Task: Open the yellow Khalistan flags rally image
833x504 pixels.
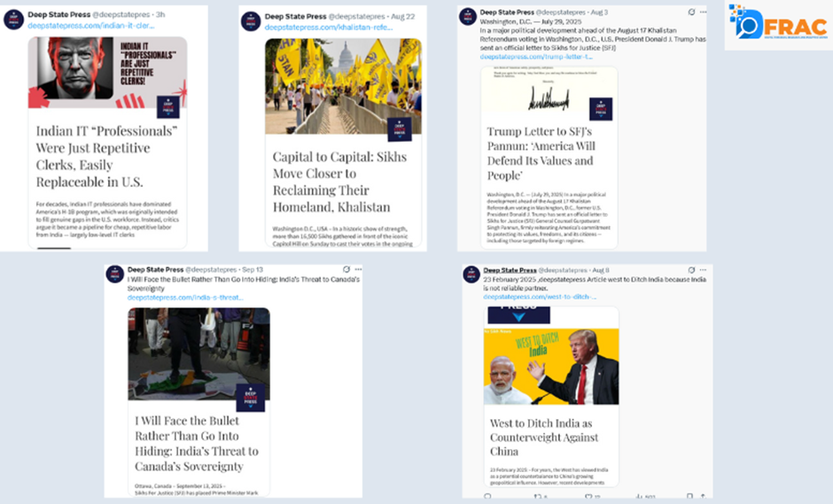Action: (343, 86)
